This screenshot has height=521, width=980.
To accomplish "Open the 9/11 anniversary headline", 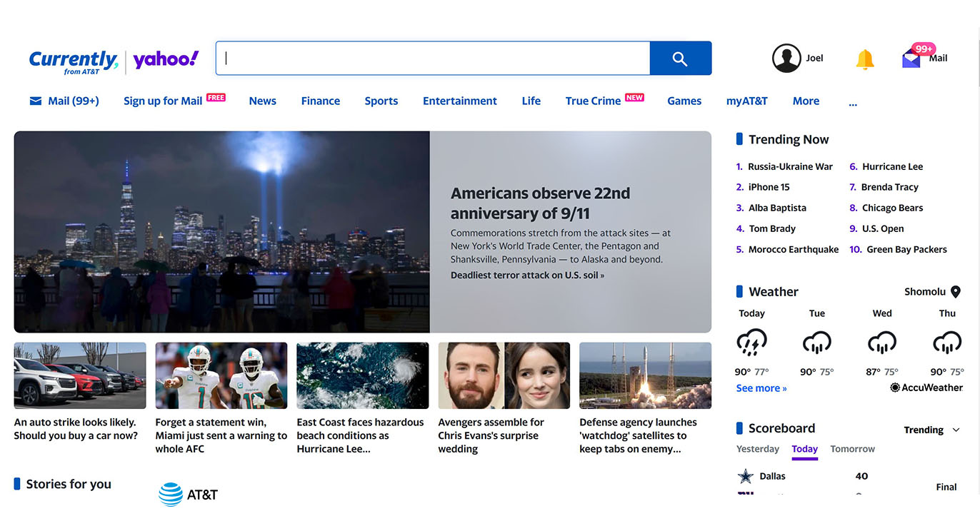I will [x=540, y=203].
